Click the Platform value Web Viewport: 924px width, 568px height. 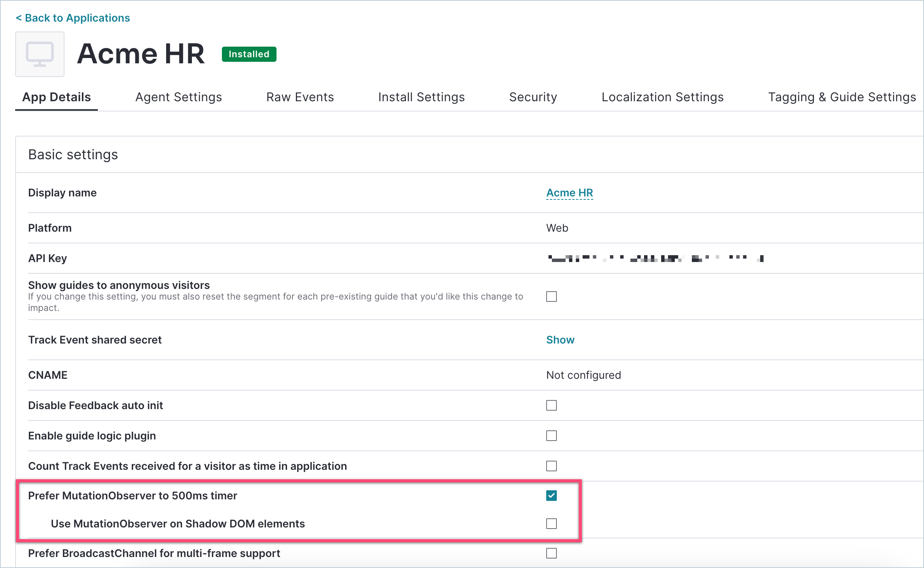(x=557, y=228)
